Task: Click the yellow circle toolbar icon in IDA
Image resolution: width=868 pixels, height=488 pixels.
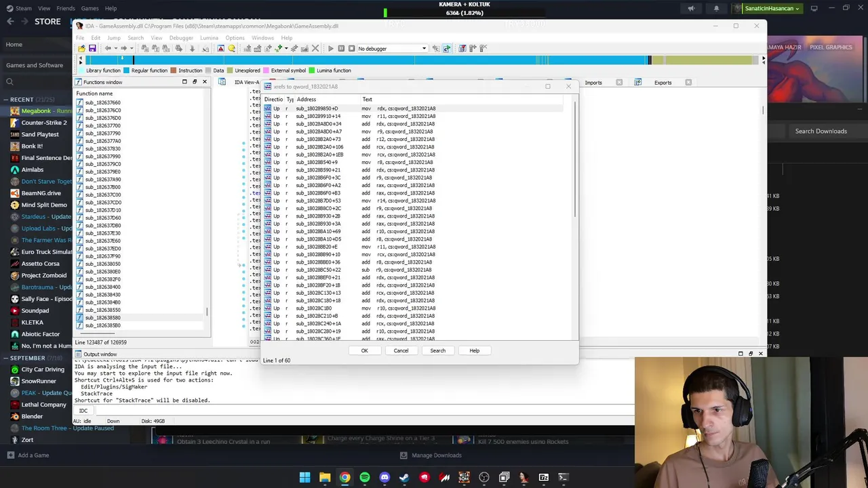Action: [231, 48]
